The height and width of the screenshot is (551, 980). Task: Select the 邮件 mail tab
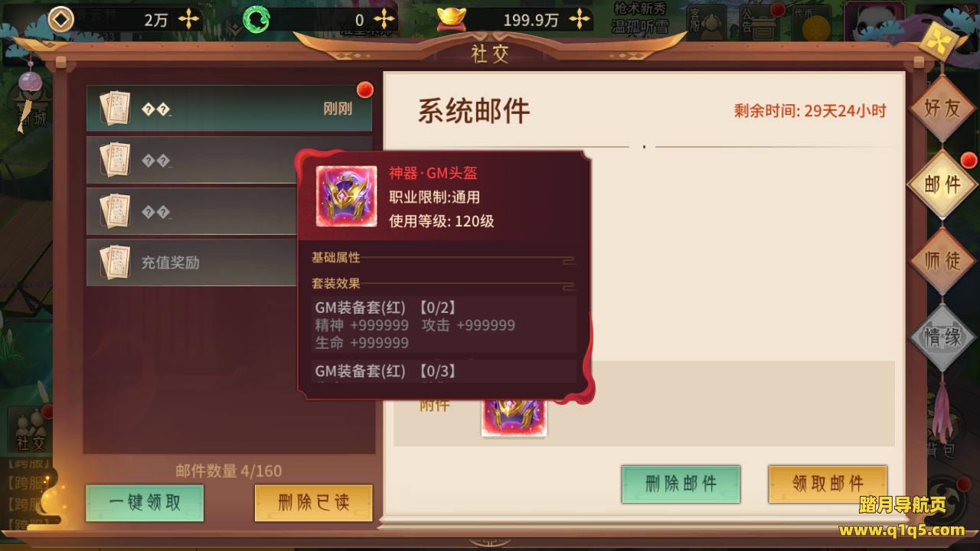[x=942, y=184]
